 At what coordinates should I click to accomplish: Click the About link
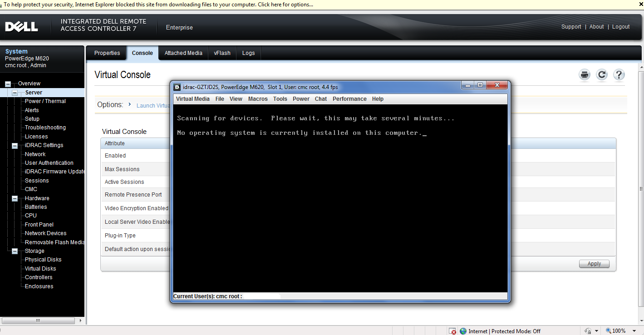tap(596, 27)
